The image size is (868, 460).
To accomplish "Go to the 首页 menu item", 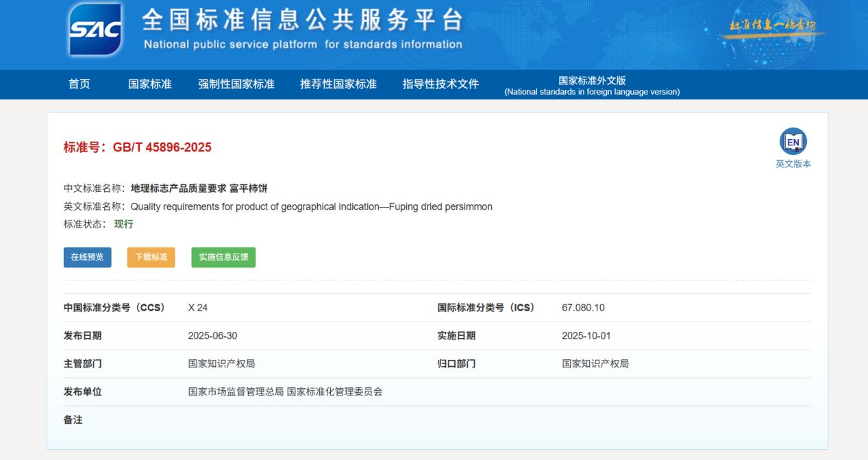I will pyautogui.click(x=79, y=84).
